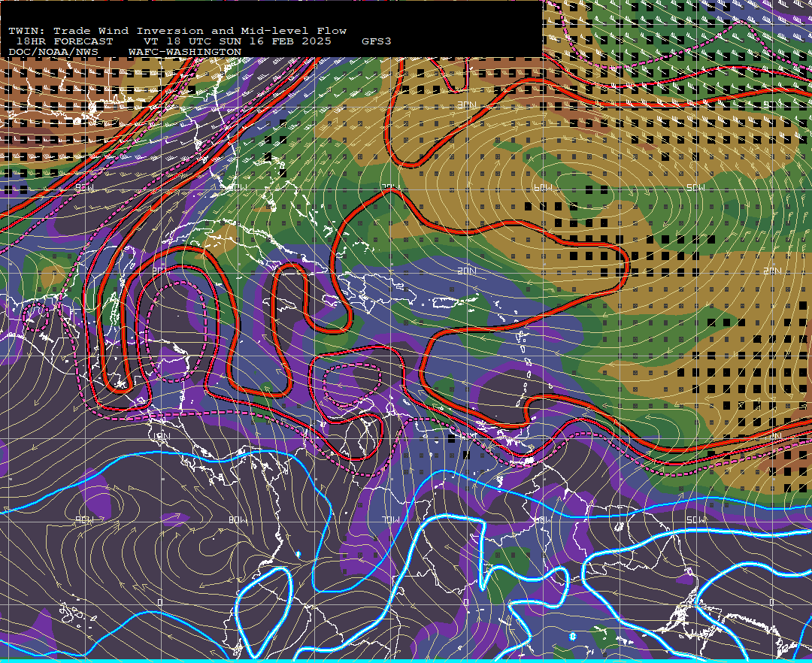Select the '70W' longitude label north of Hispaniola
Viewport: 812px width, 663px height.
pos(390,187)
